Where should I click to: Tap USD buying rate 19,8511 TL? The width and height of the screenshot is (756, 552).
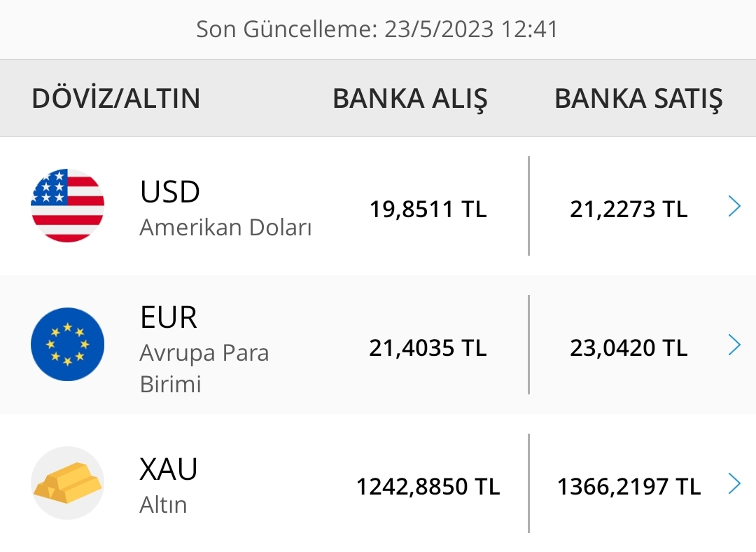428,209
